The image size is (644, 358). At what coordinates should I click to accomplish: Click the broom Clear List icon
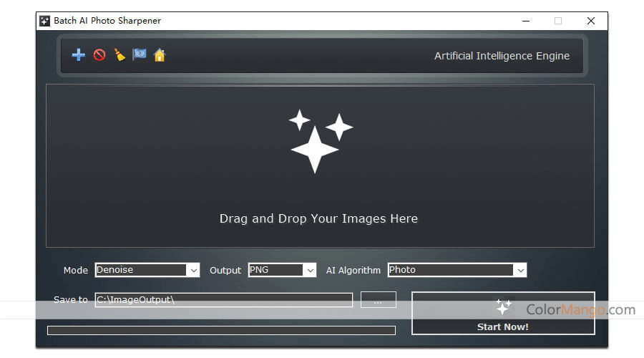119,55
